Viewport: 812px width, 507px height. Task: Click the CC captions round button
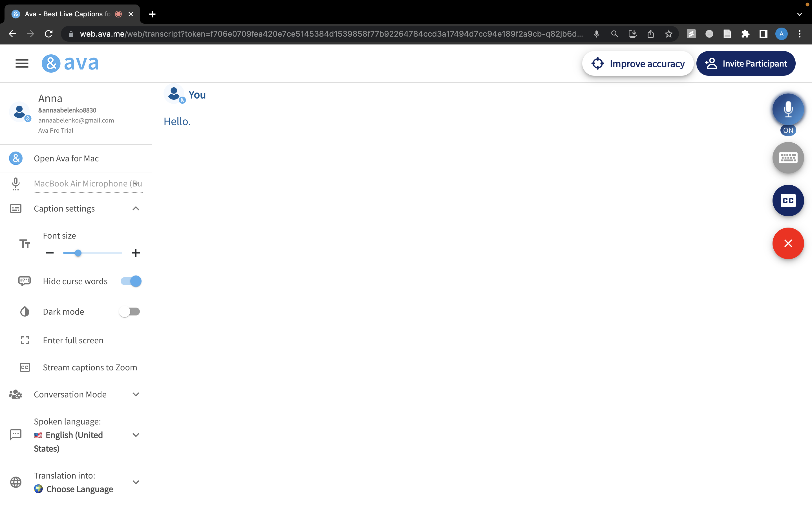[788, 201]
